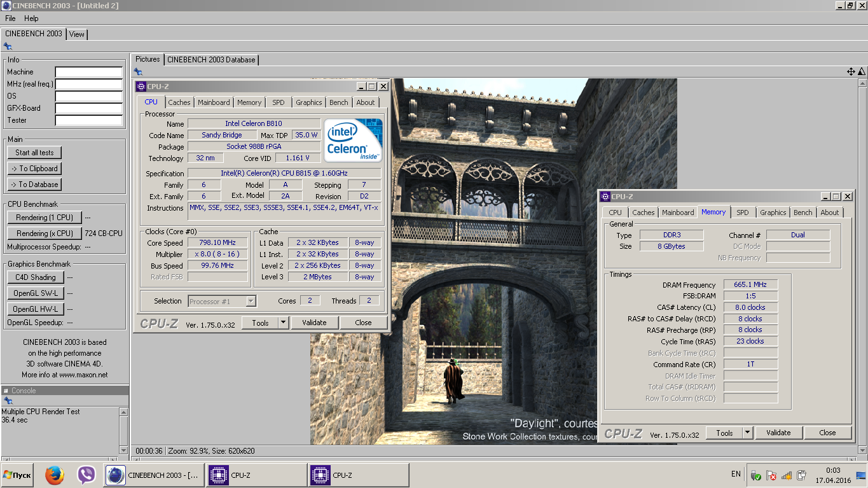Screen dimensions: 868x488
Task: Click the network signal tray icon
Action: pos(787,475)
